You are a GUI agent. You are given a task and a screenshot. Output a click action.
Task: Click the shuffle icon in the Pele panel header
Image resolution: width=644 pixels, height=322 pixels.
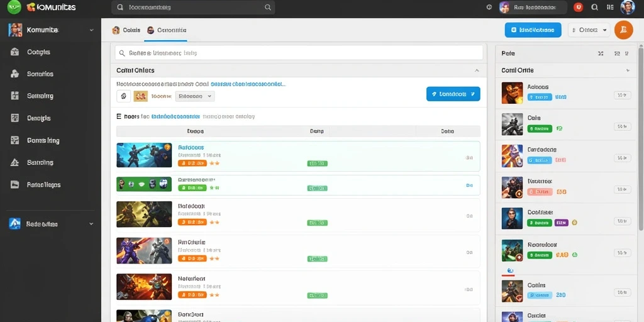pos(601,53)
